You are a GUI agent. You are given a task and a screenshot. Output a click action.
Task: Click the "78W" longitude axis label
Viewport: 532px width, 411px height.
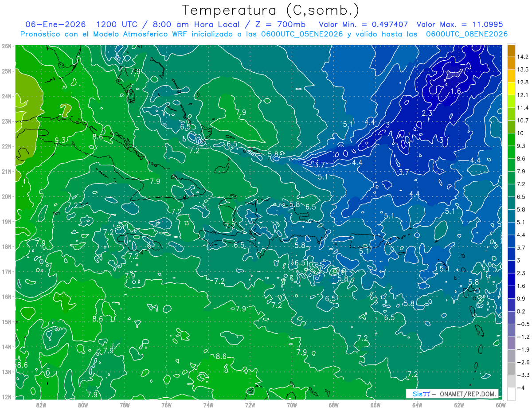(x=125, y=404)
